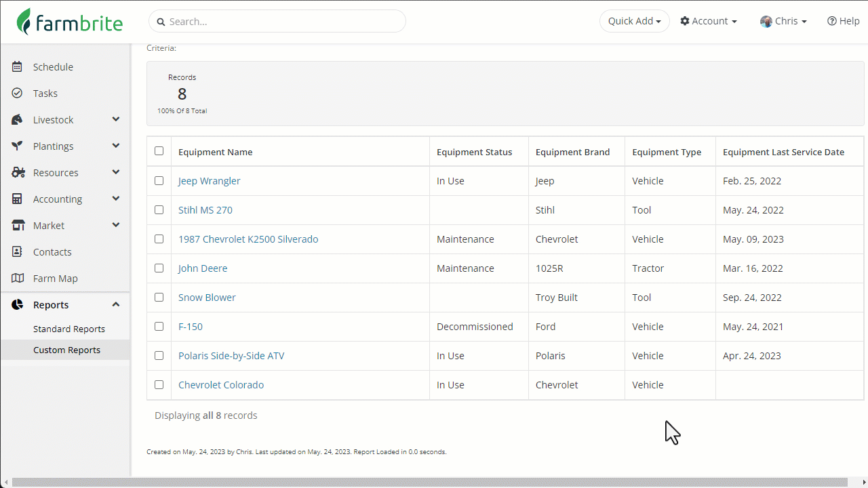
Task: Check the Jeep Wrangler row checkbox
Action: 159,181
